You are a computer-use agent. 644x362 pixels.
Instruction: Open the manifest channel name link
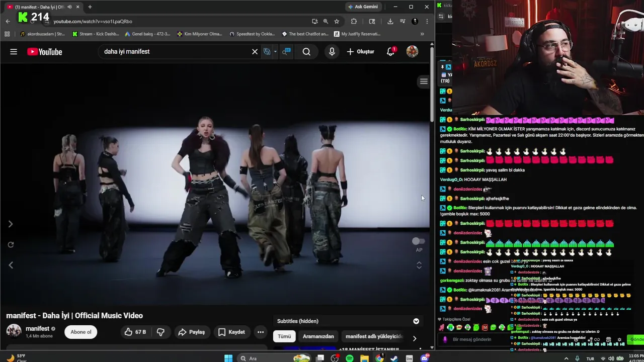37,328
